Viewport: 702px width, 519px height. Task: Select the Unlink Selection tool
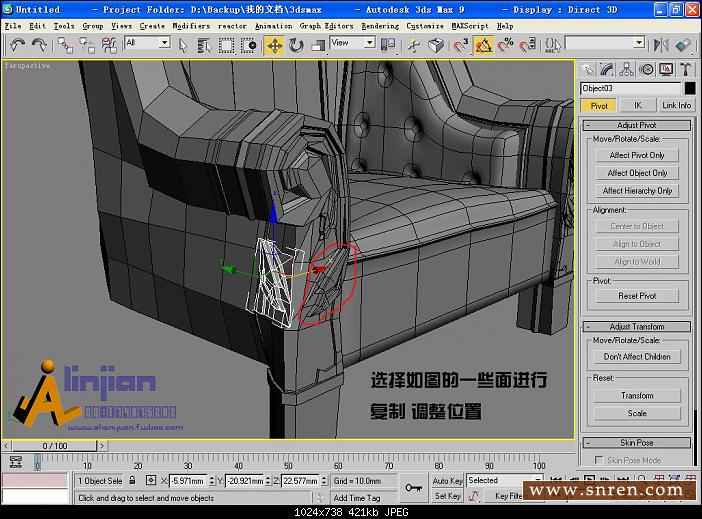pyautogui.click(x=87, y=45)
